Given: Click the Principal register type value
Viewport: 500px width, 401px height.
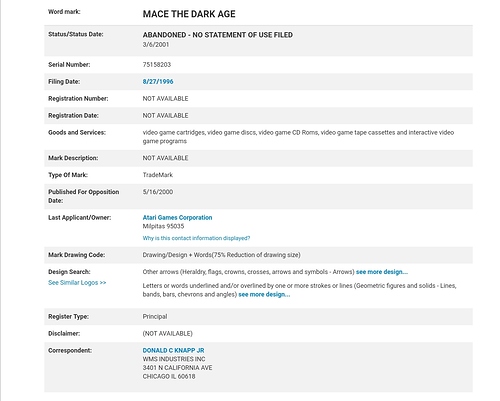Looking at the screenshot, I should click(155, 317).
